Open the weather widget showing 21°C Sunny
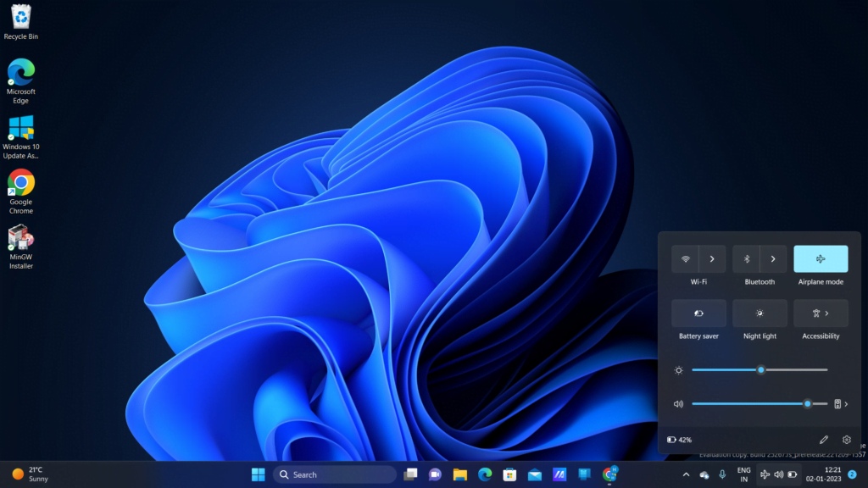Screen dimensions: 868x488 [31, 474]
